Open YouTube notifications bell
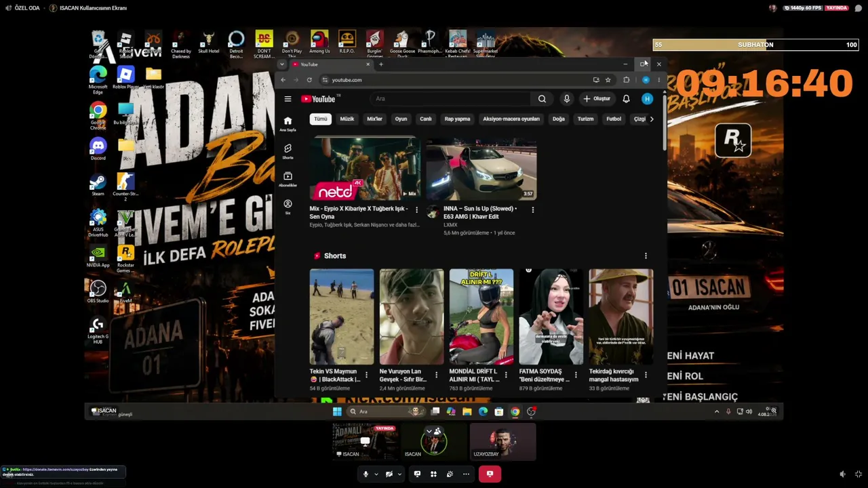Viewport: 868px width, 488px height. [x=626, y=99]
